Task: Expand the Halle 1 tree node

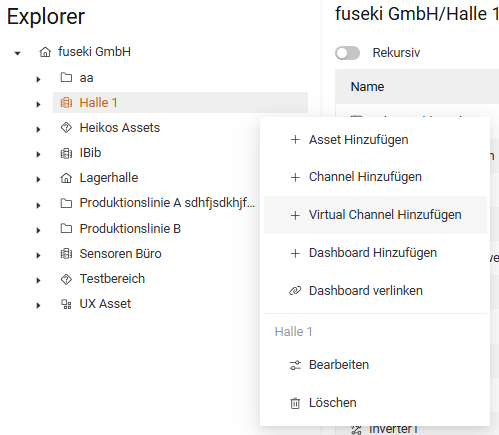Action: (38, 104)
